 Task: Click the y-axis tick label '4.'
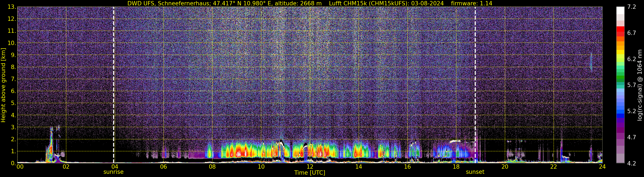pos(13,115)
